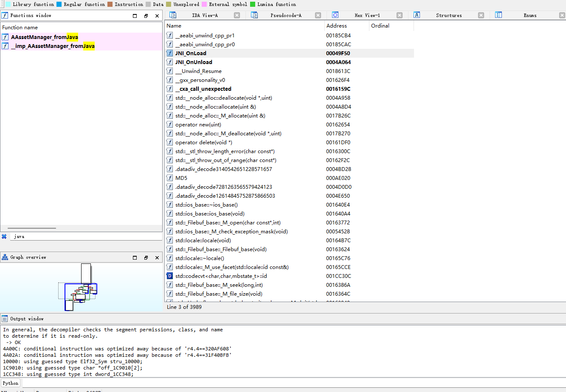Click the function icon beside JNI_OnUnload
The image size is (566, 392).
click(169, 62)
